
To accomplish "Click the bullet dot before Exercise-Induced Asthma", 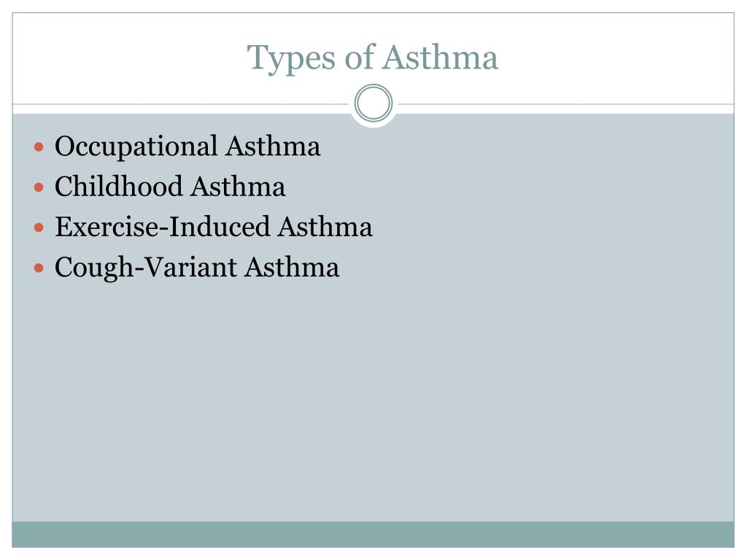I will click(x=39, y=227).
